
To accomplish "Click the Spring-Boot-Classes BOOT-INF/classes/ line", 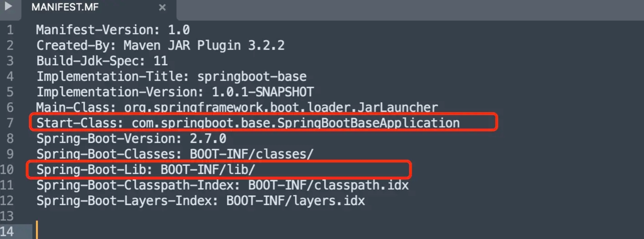I will (x=175, y=154).
